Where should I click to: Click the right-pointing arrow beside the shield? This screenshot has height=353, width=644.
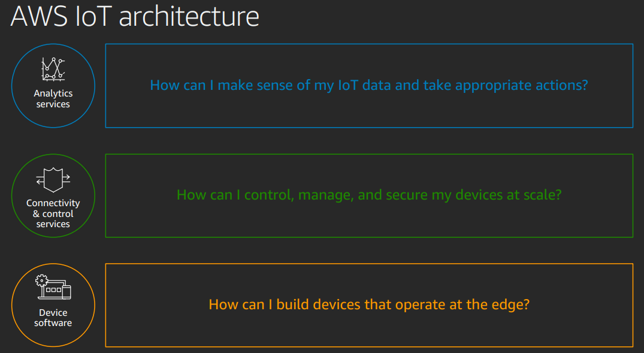[66, 177]
